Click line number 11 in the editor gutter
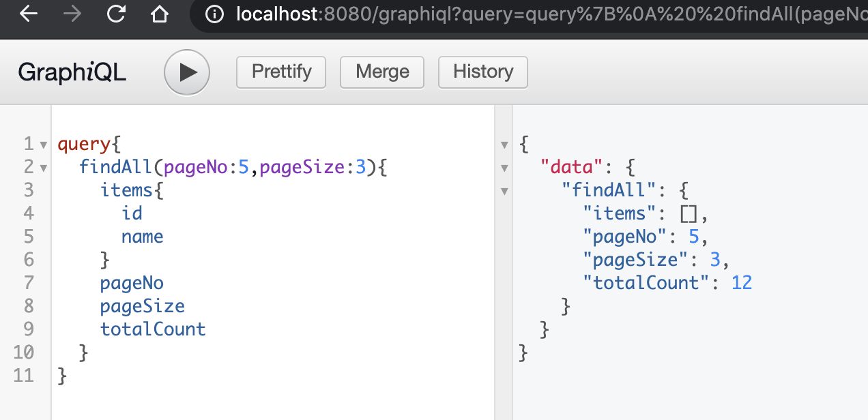This screenshot has width=868, height=420. point(24,376)
